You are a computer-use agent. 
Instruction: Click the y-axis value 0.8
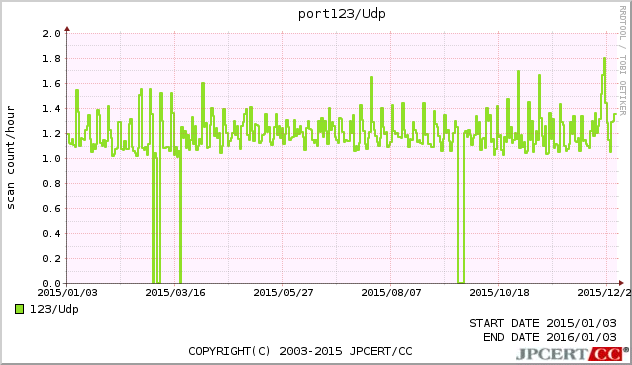pyautogui.click(x=51, y=183)
